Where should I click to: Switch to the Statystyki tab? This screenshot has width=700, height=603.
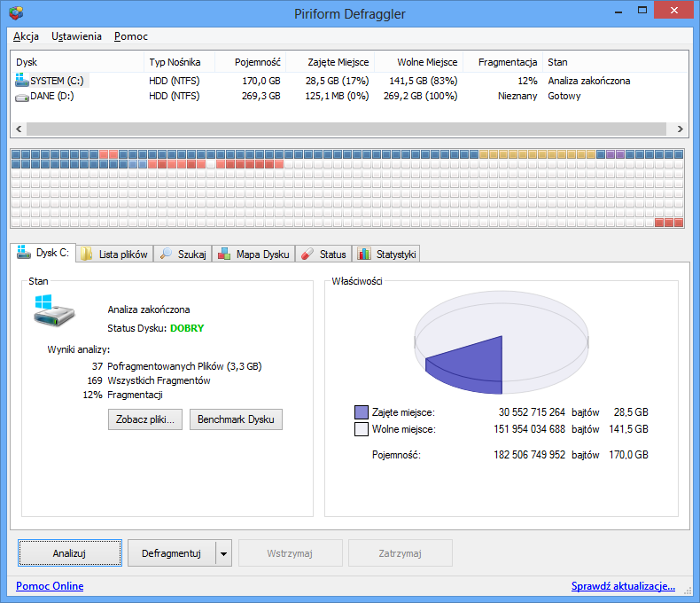pyautogui.click(x=386, y=254)
